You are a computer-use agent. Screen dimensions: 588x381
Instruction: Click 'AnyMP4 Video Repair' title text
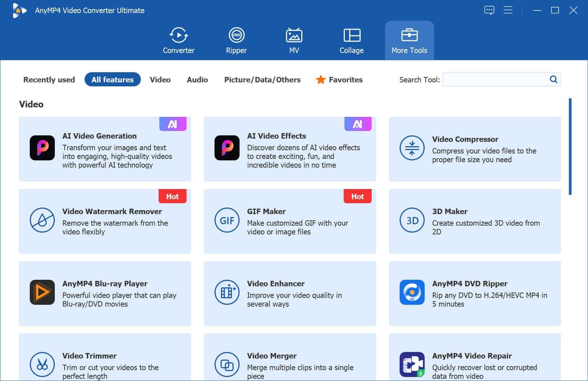coord(472,356)
